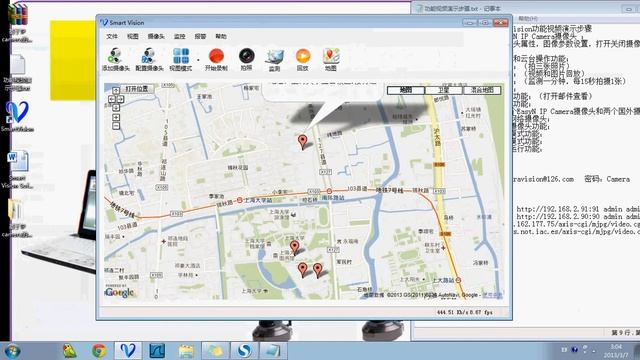Switch to the Notepad taskbar icon
This screenshot has height=360, width=640.
coord(273,351)
